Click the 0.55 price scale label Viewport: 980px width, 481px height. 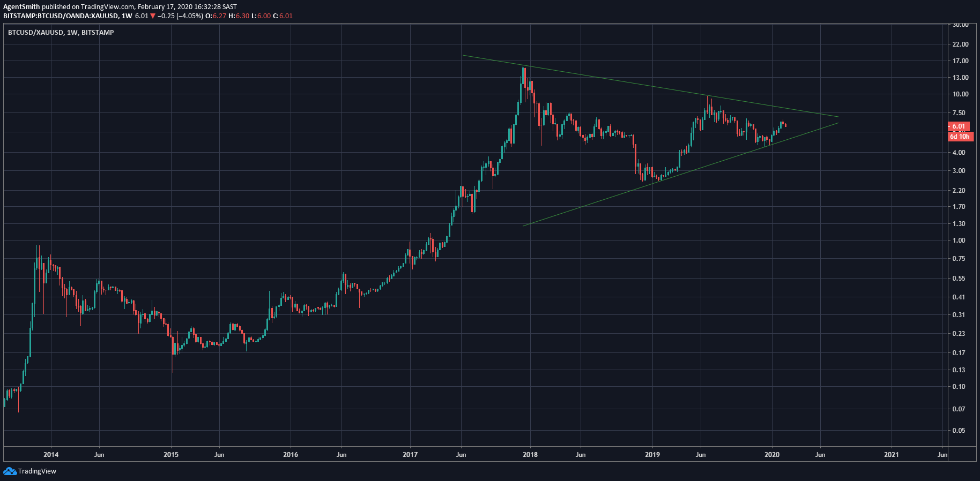[959, 279]
